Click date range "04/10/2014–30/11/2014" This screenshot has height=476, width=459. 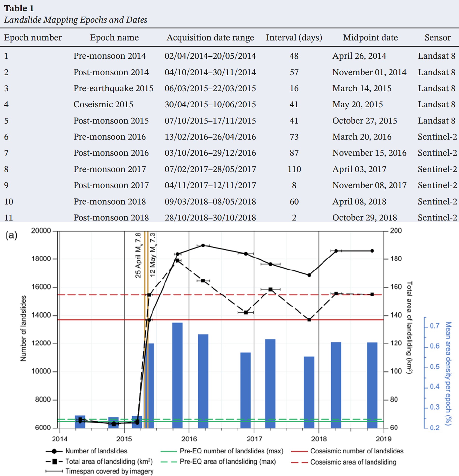pos(210,72)
